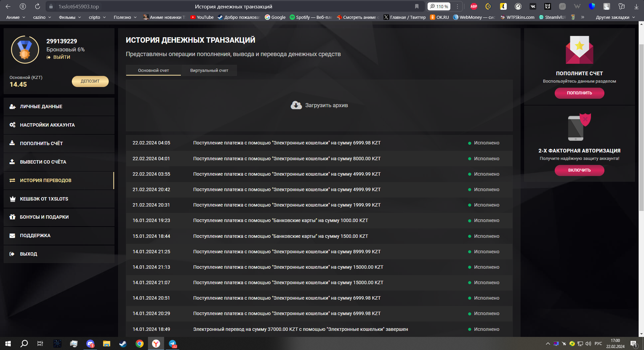Go back with the browser back arrow
Image resolution: width=644 pixels, height=350 pixels.
coord(8,6)
